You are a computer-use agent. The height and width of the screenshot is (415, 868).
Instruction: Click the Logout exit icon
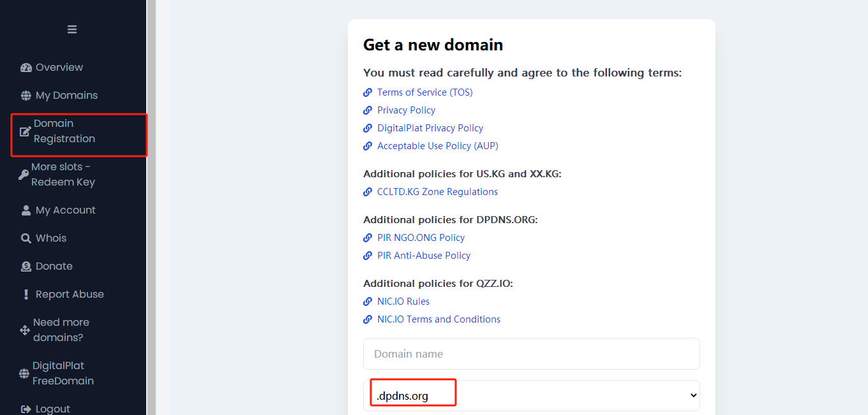26,409
